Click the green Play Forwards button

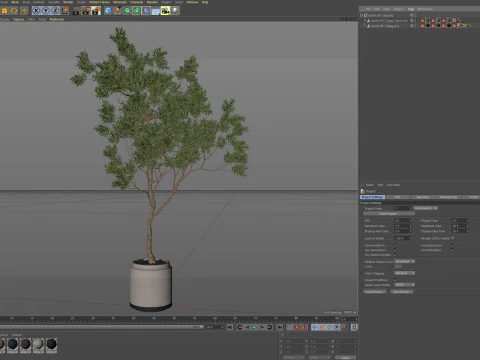[254, 327]
